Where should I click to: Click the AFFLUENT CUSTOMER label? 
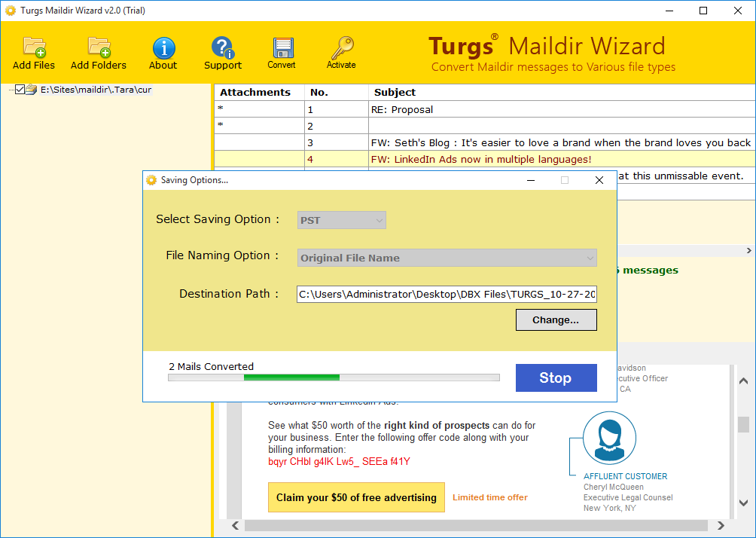625,476
